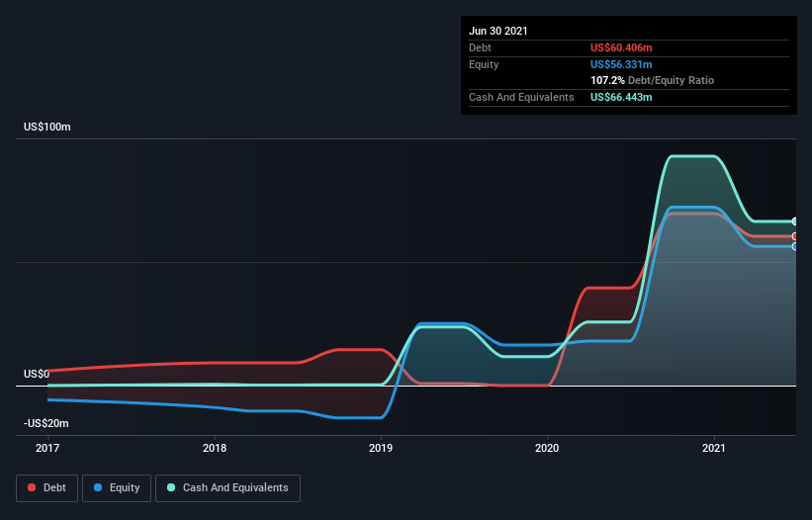Click the Debt row label in tooltip
Screen dimensions: 812x520
click(x=480, y=47)
